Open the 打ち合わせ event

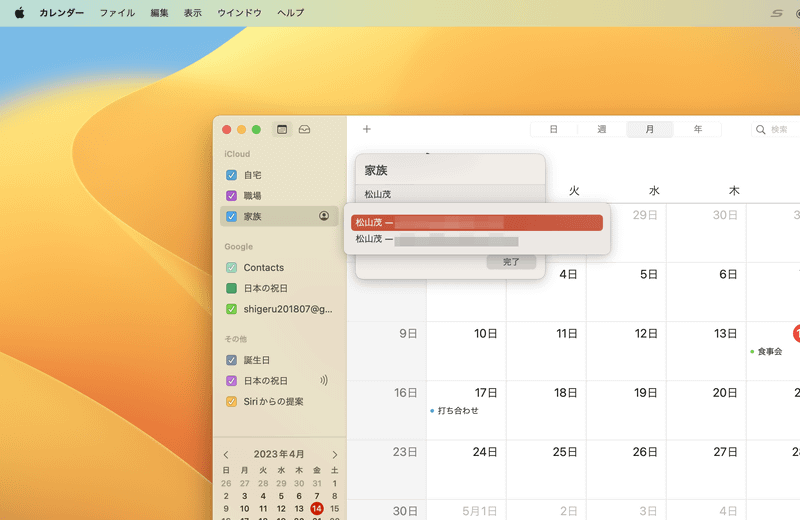tap(455, 410)
